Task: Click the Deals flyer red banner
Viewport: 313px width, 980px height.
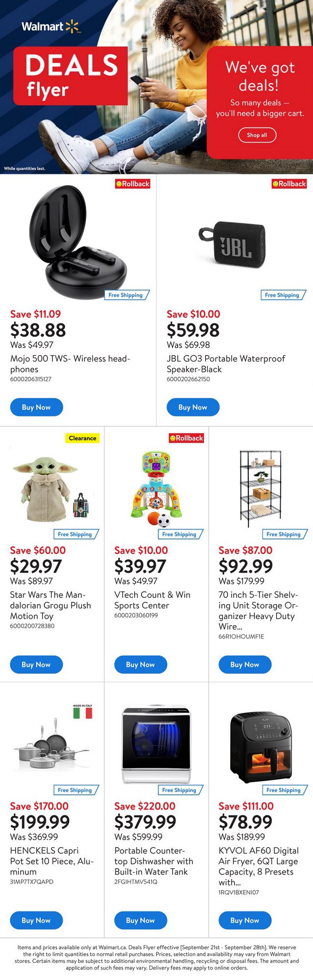Action: (70, 76)
